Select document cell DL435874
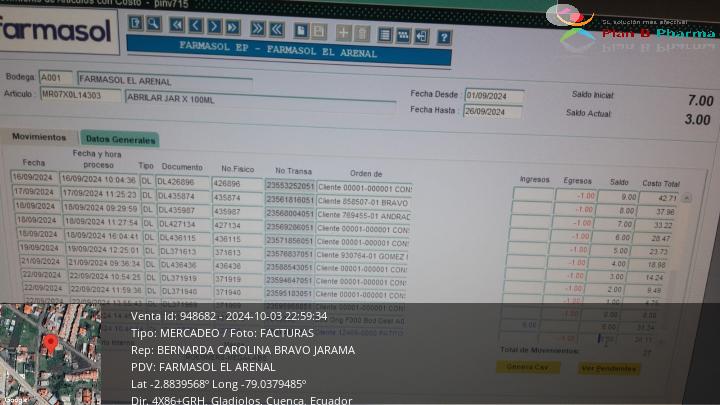This screenshot has height=405, width=720. 184,196
